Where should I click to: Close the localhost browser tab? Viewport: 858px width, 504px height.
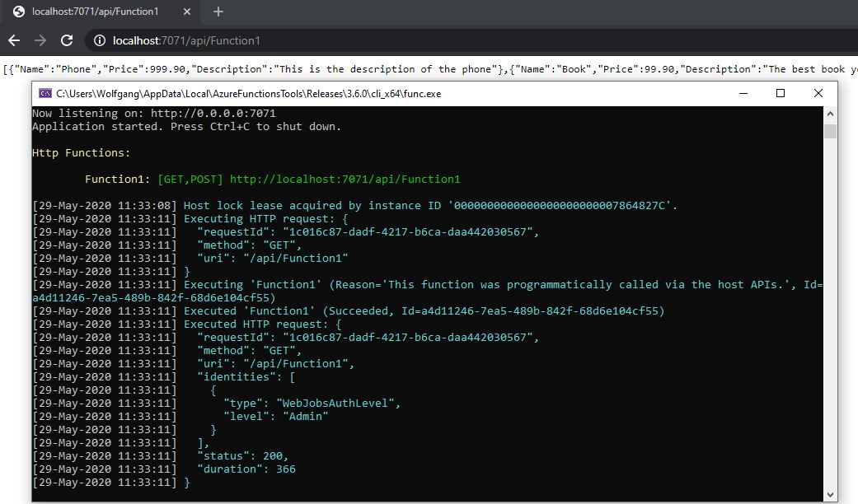185,12
